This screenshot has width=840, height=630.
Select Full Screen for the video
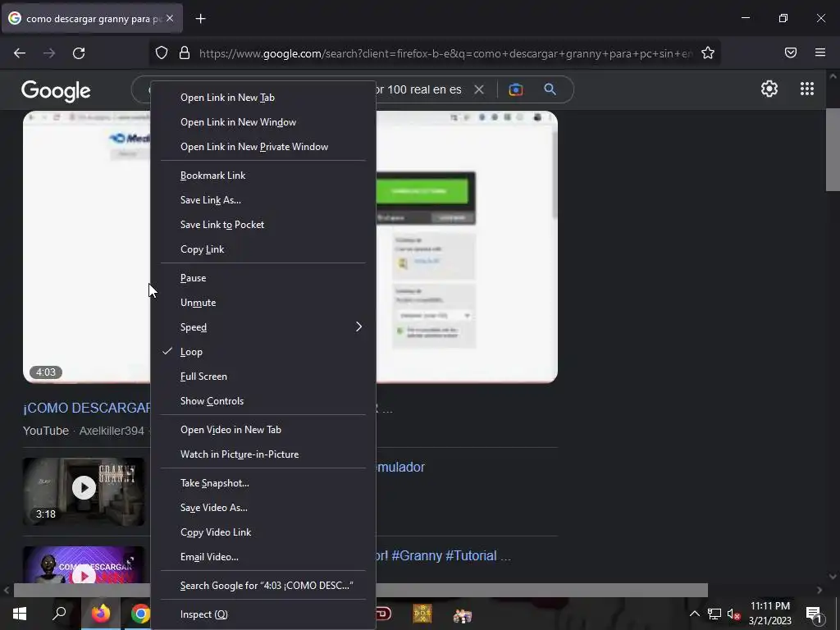[x=263, y=377]
